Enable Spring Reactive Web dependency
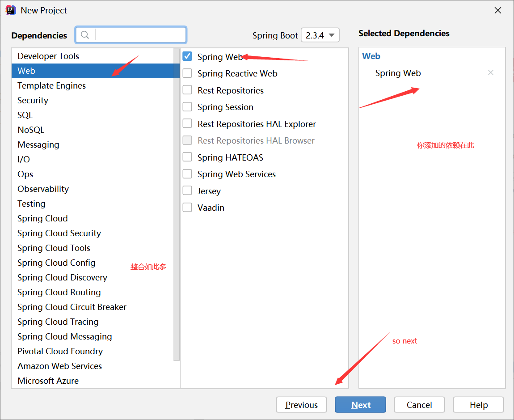 [187, 73]
